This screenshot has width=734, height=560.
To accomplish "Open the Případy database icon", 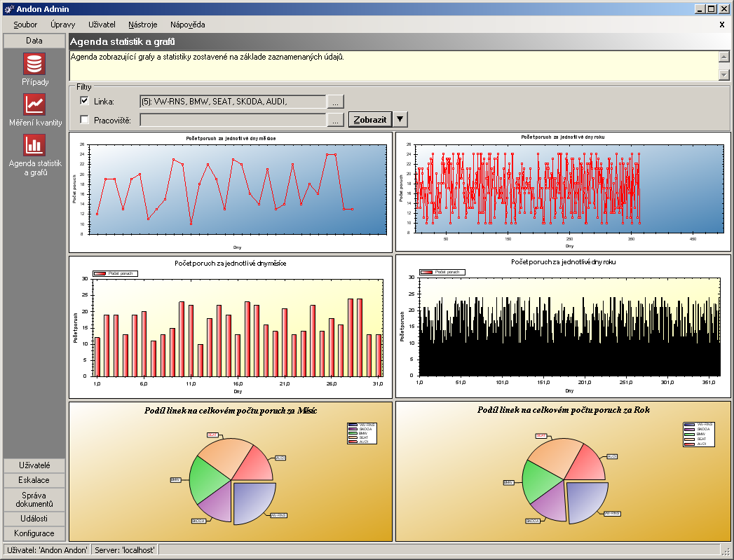I will (x=34, y=64).
